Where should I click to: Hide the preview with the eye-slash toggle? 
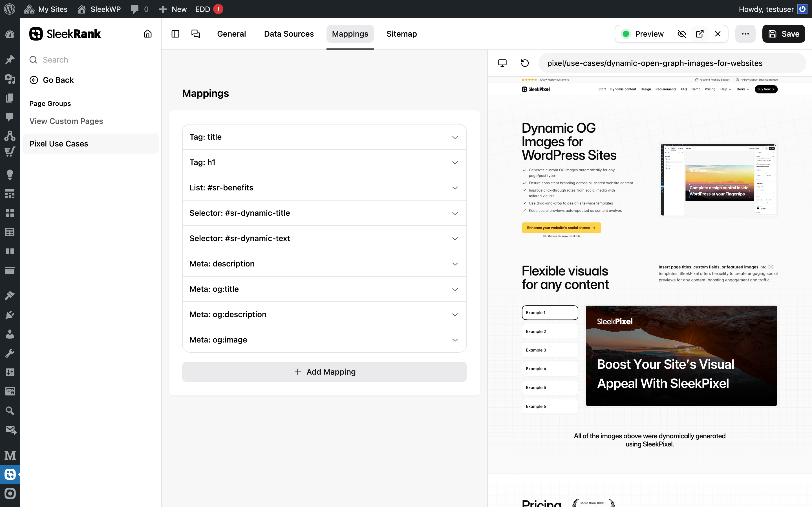[681, 34]
